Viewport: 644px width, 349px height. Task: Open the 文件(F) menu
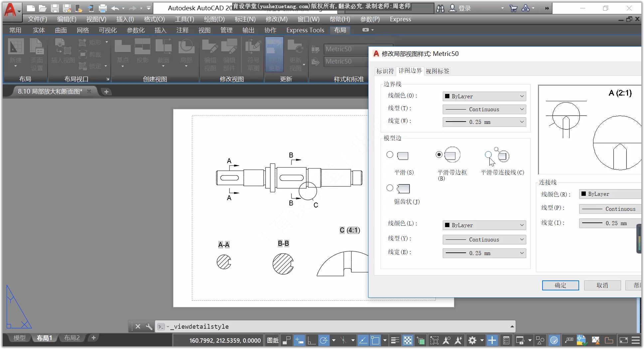[x=37, y=19]
